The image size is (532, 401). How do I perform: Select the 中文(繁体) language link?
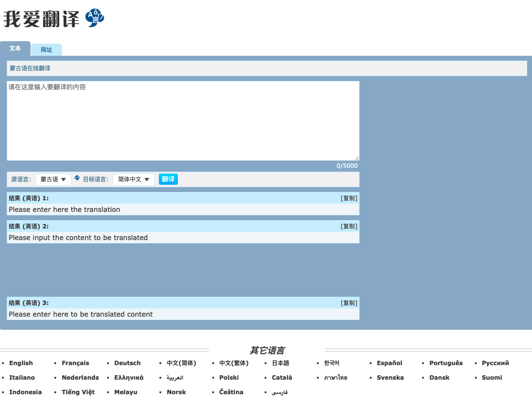tap(234, 363)
